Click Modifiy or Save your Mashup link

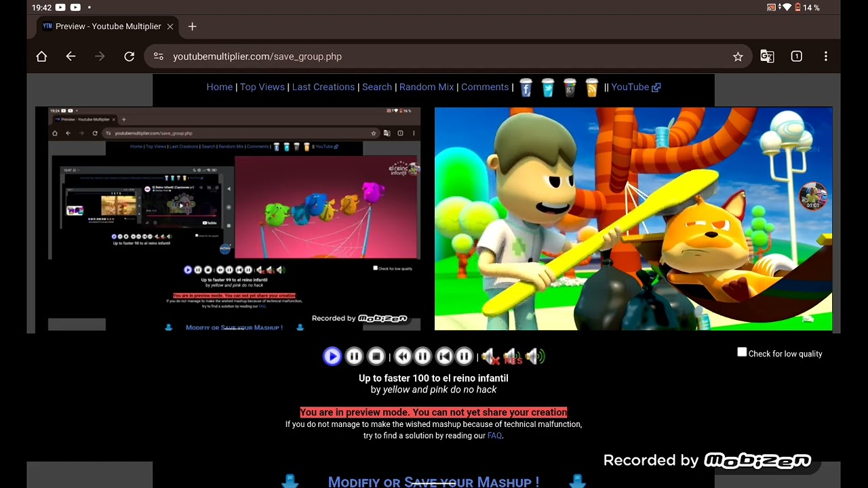click(433, 482)
